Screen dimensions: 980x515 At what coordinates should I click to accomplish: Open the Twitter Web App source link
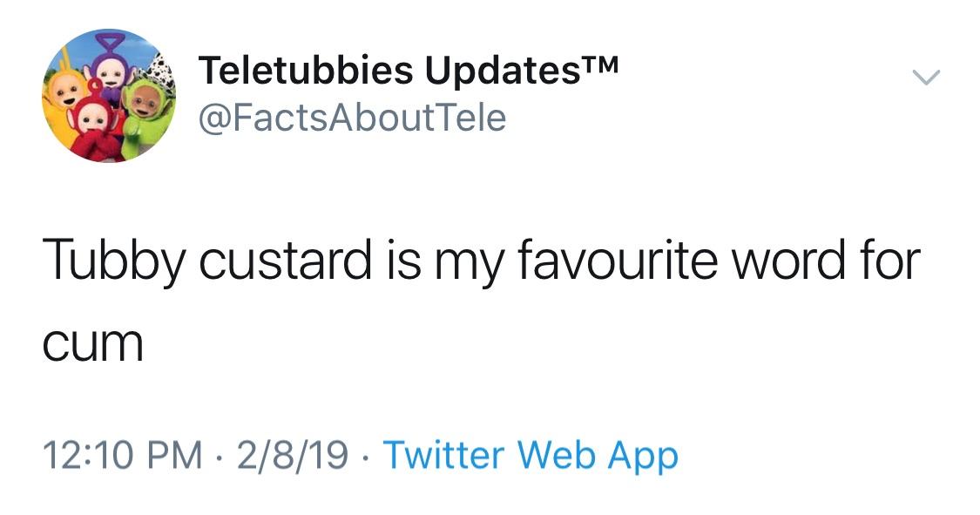(x=531, y=456)
